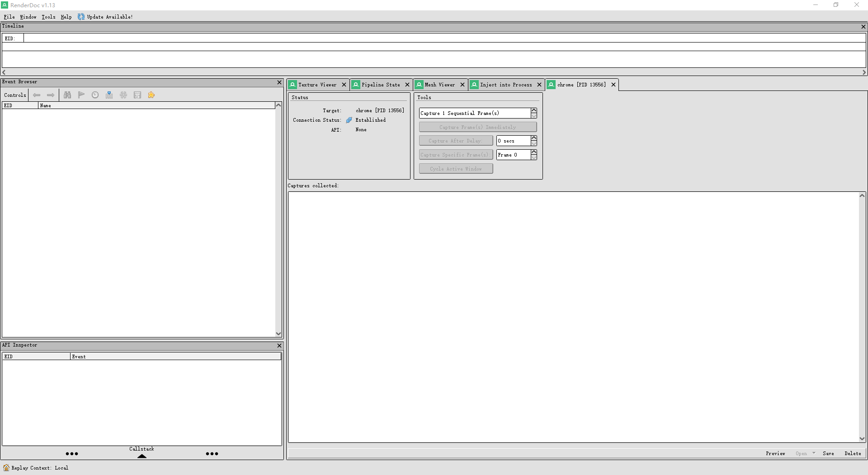The width and height of the screenshot is (868, 475).
Task: Close the API Inspector panel
Action: click(279, 346)
